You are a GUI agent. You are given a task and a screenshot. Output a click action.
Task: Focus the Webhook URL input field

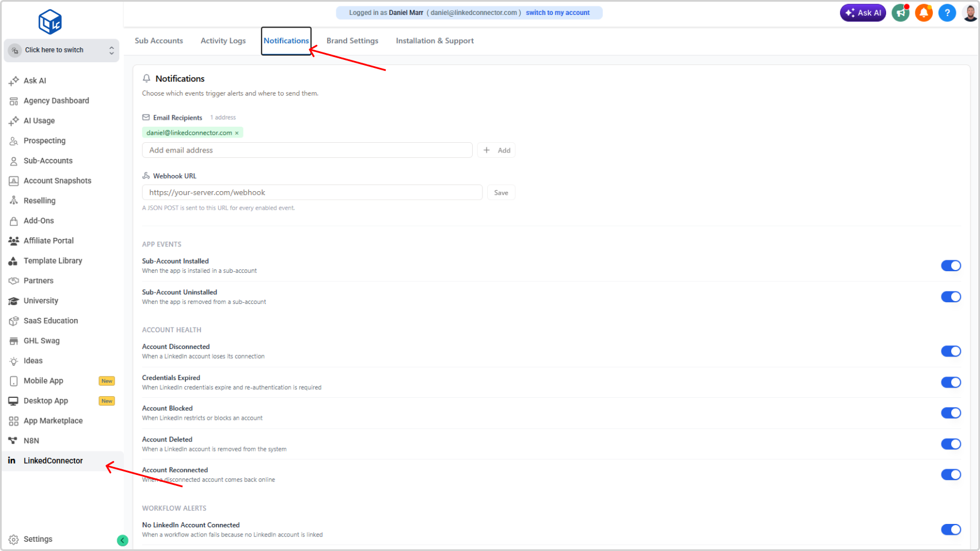pos(312,193)
